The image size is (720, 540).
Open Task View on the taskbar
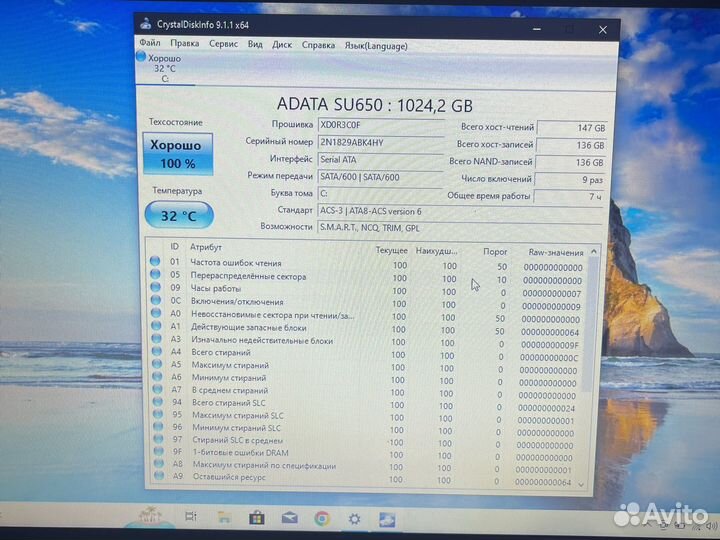coord(191,517)
